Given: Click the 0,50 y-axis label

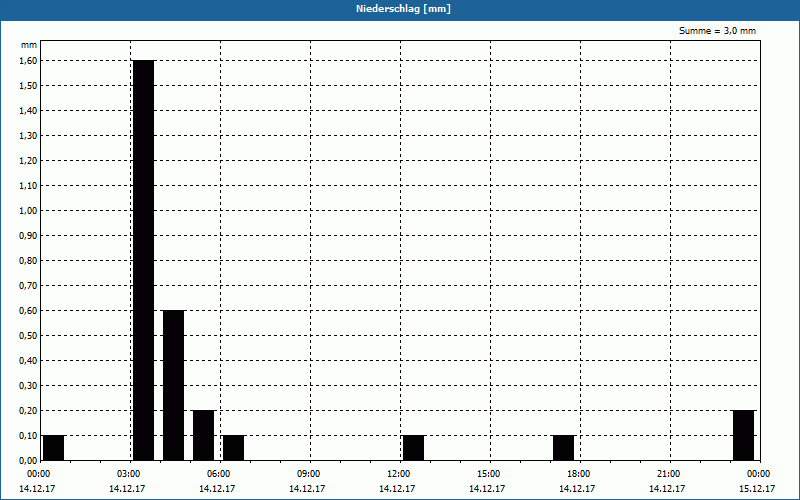Looking at the screenshot, I should (28, 335).
